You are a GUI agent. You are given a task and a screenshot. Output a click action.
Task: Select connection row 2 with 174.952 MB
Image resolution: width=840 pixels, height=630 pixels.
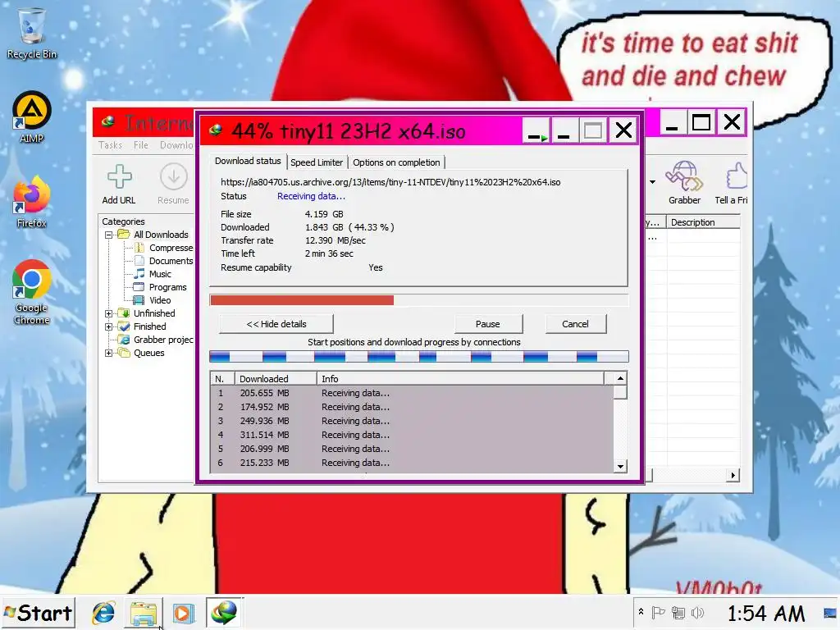[x=412, y=407]
